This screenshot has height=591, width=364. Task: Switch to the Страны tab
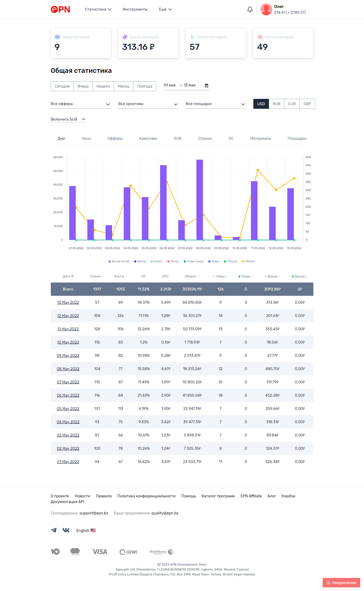pos(205,138)
